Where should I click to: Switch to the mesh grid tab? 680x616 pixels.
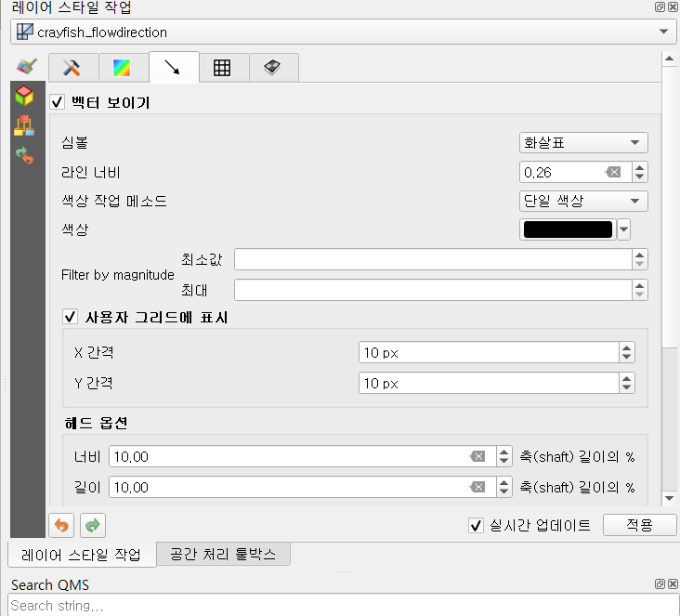pyautogui.click(x=224, y=68)
